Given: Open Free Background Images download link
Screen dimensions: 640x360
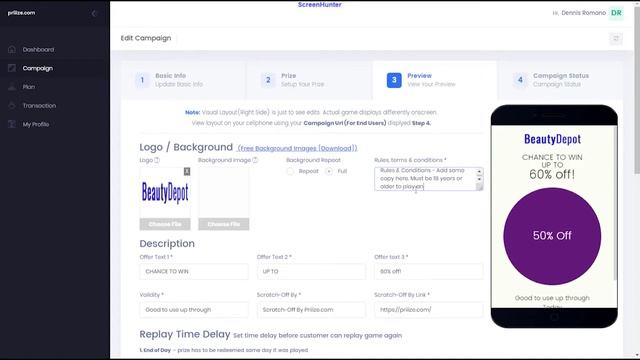Looking at the screenshot, I should (x=297, y=148).
